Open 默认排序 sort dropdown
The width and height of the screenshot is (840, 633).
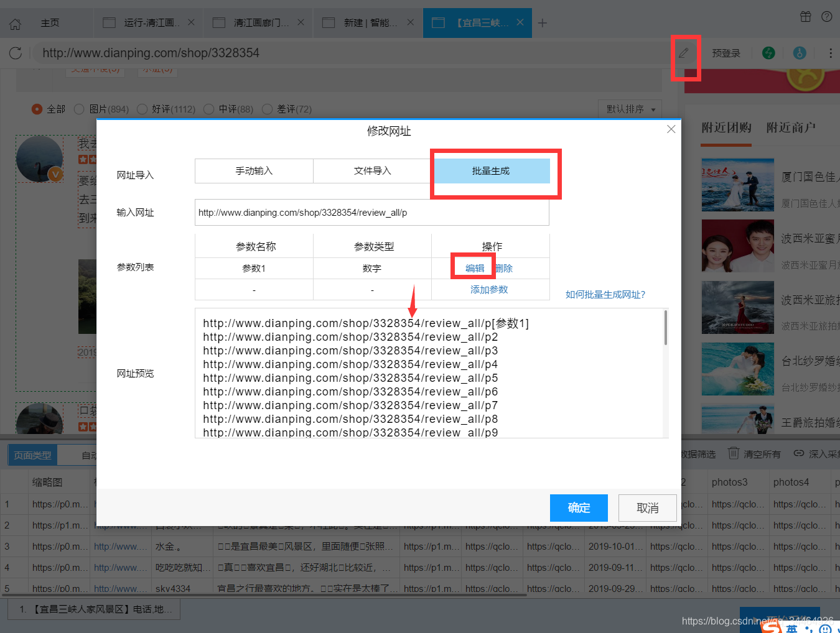point(630,109)
